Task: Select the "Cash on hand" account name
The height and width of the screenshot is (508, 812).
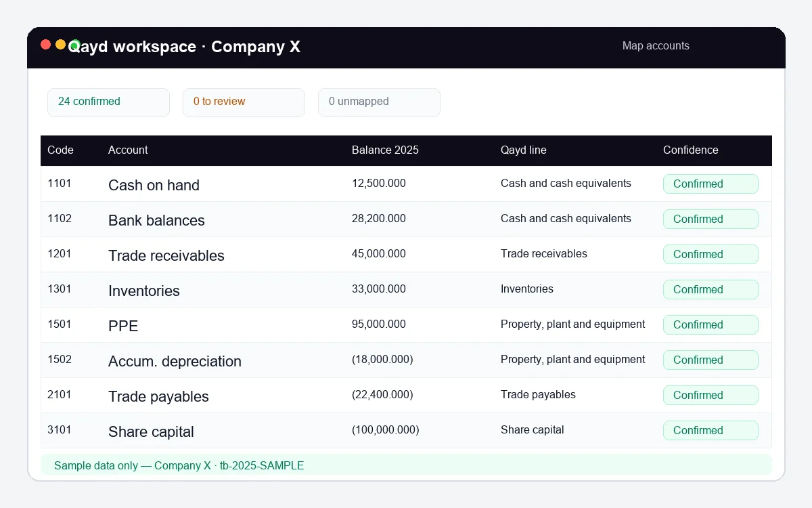Action: [154, 185]
